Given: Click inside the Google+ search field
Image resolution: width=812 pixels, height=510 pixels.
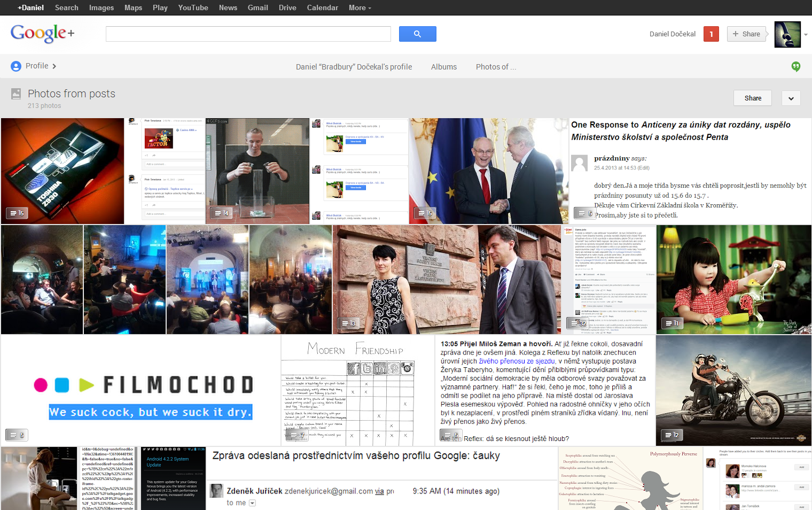Looking at the screenshot, I should [248, 33].
